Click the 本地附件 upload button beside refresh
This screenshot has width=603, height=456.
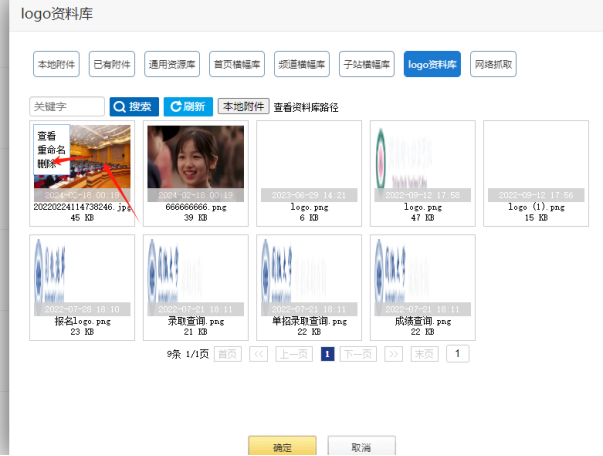click(x=243, y=106)
